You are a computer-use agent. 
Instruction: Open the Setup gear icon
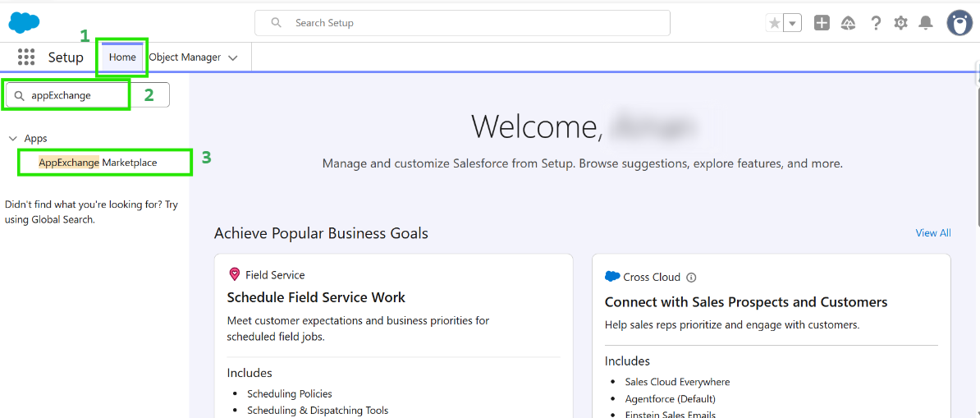point(900,23)
